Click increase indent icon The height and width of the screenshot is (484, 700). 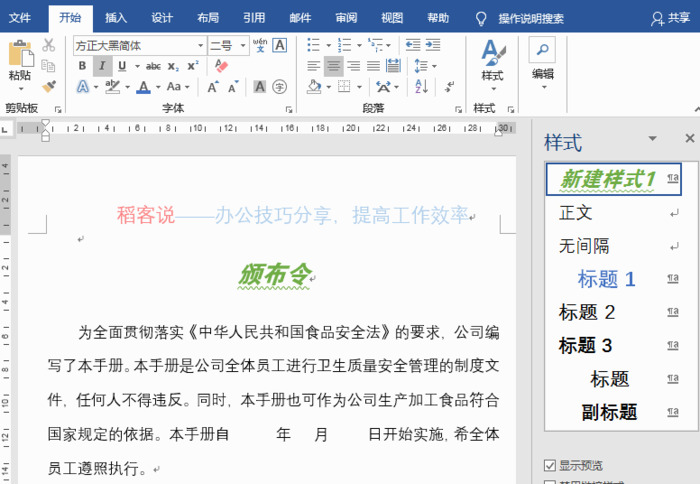point(433,45)
